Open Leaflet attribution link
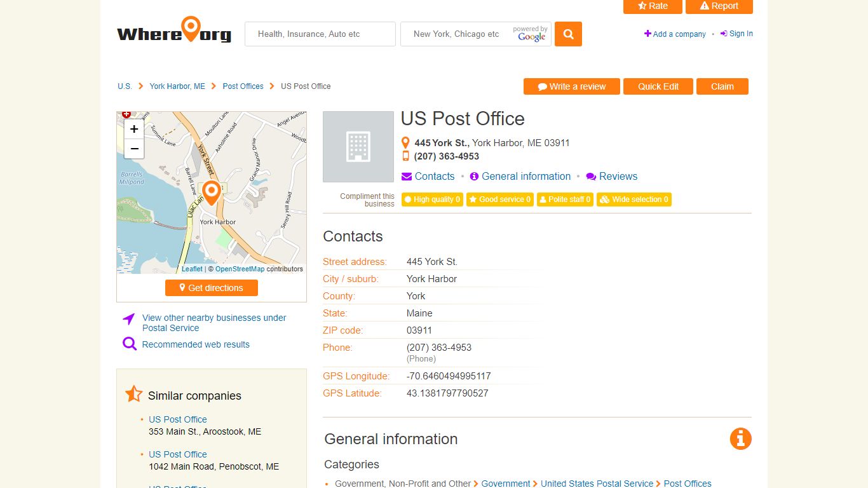The image size is (868, 488). pos(192,269)
